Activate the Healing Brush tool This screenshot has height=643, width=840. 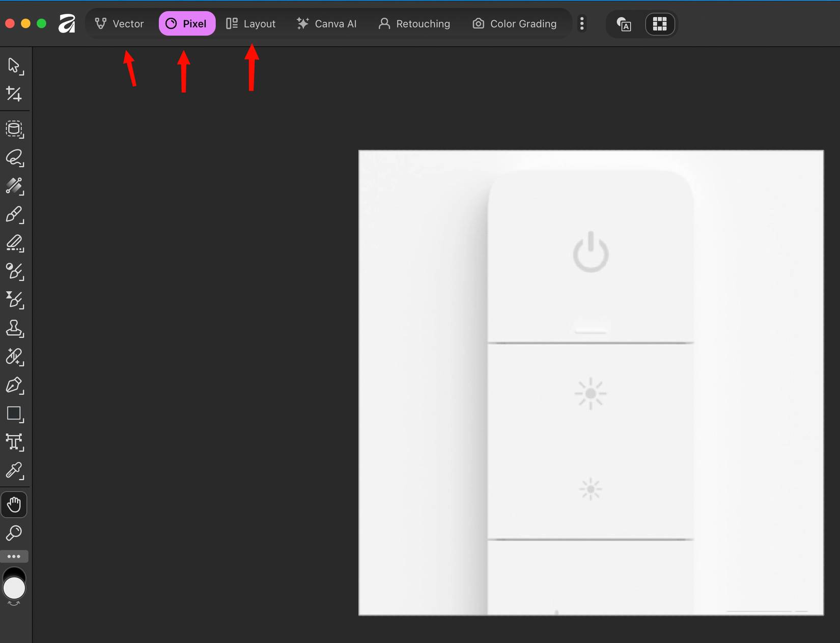pyautogui.click(x=14, y=357)
